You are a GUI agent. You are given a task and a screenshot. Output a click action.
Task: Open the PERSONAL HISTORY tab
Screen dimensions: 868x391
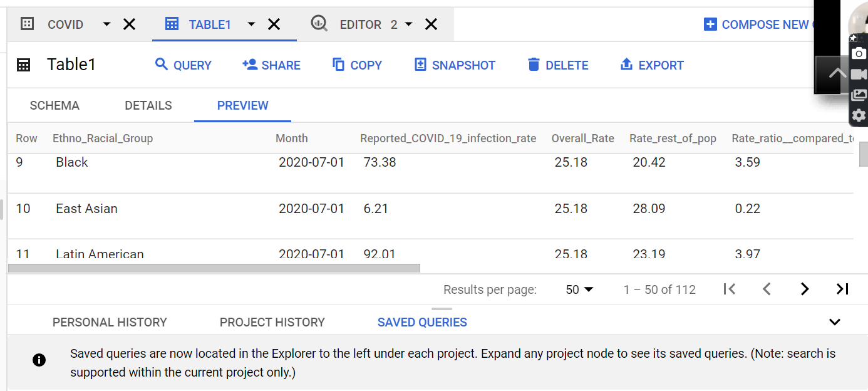(x=110, y=322)
